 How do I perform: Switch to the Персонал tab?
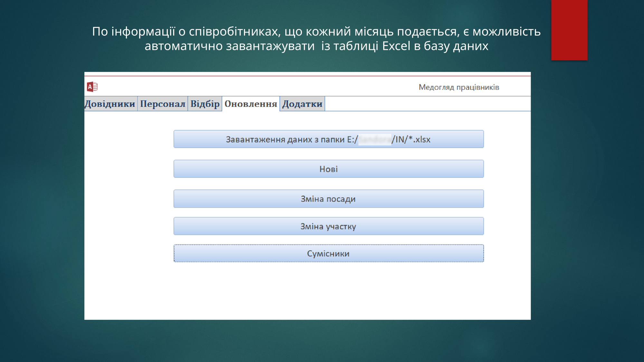(163, 104)
